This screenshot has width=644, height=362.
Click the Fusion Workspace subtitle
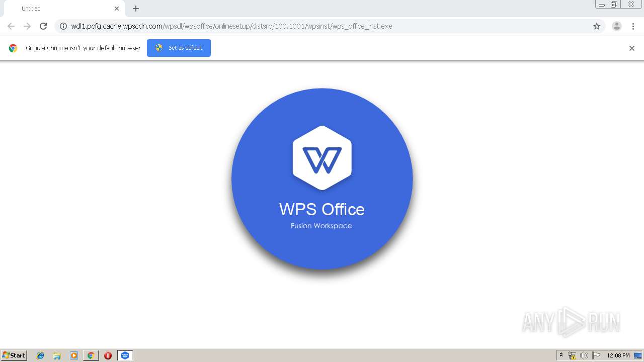321,226
